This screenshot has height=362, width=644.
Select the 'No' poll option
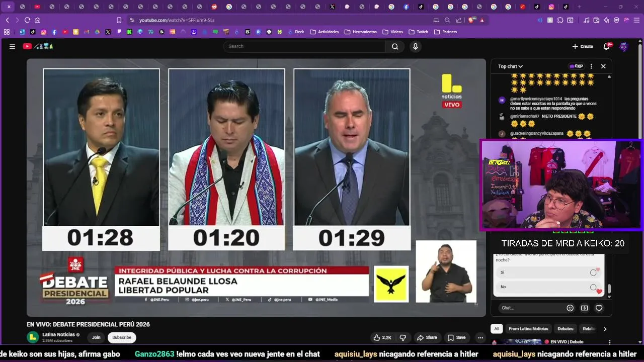(x=548, y=287)
